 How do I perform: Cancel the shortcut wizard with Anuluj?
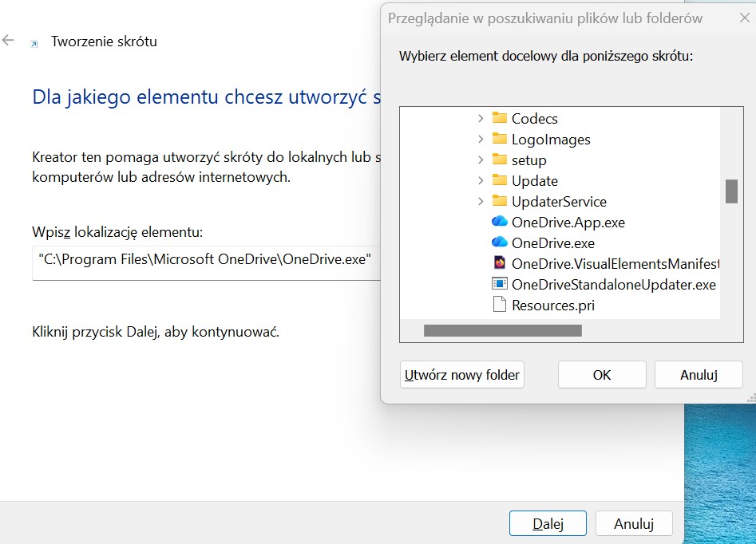tap(634, 524)
